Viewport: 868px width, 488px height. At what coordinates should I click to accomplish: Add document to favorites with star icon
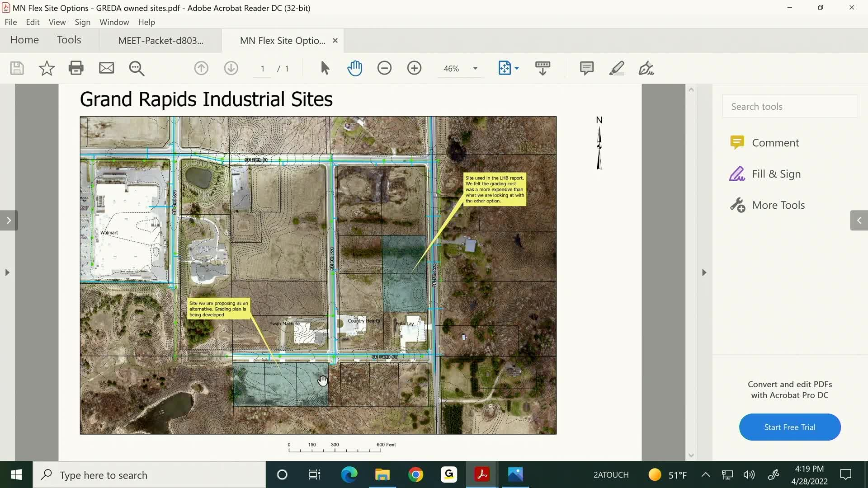(x=47, y=68)
